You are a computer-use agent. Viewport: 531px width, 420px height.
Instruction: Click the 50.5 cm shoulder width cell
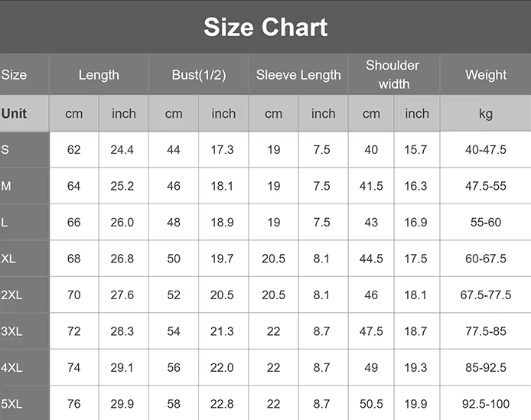(x=371, y=404)
